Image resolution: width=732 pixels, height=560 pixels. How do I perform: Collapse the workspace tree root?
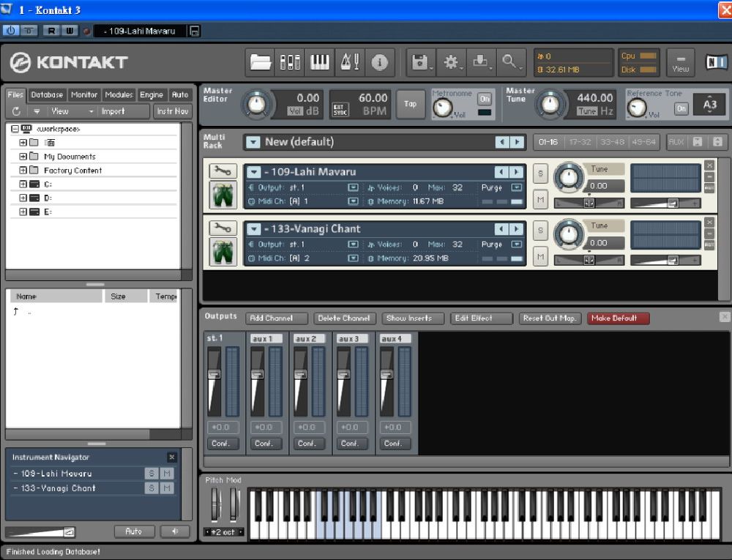pyautogui.click(x=15, y=128)
